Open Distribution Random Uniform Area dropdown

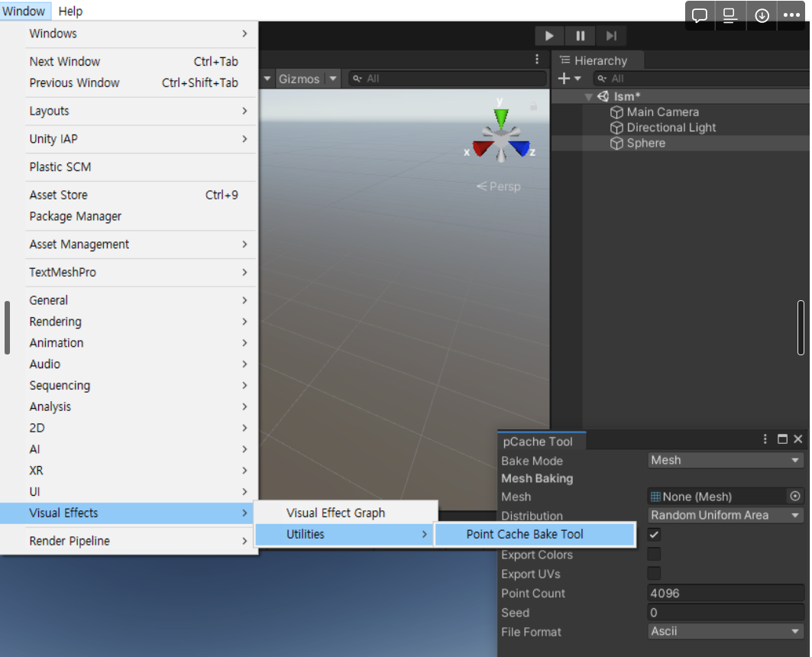726,515
